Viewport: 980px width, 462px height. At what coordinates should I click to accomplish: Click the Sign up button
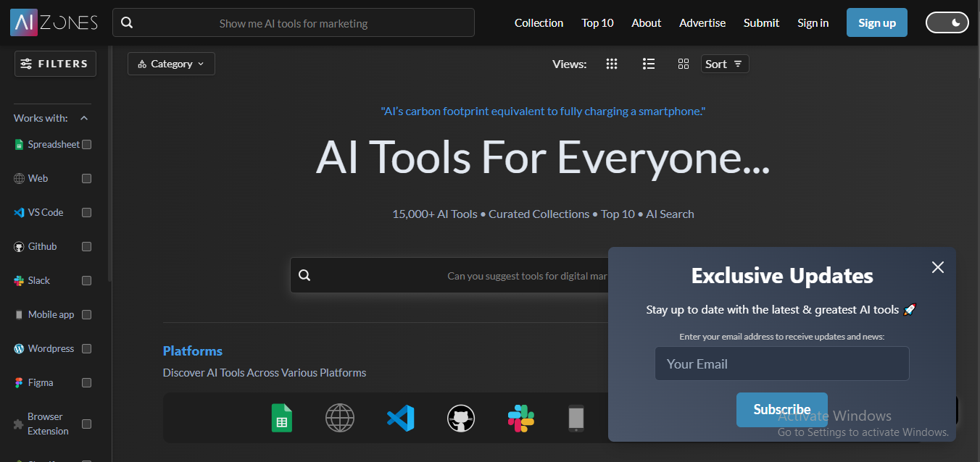pos(877,22)
